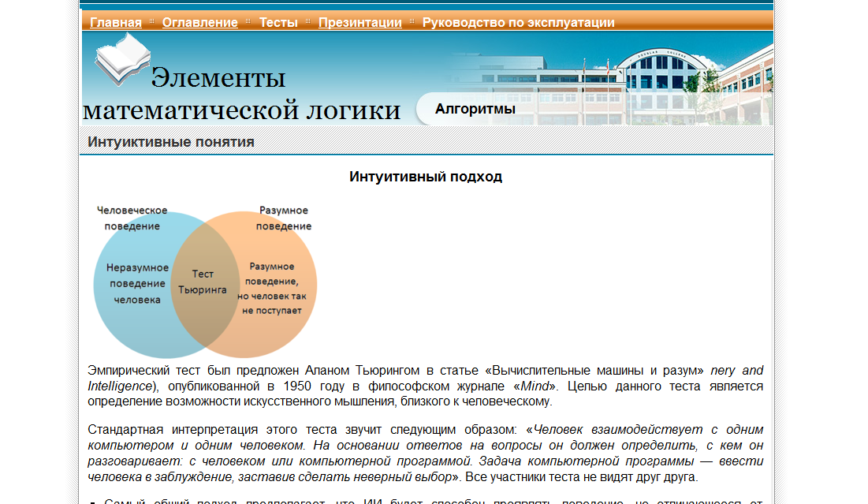Screen dimensions: 868x504
Task: Click the Интуиктивные понятия subheading
Action: (x=170, y=142)
